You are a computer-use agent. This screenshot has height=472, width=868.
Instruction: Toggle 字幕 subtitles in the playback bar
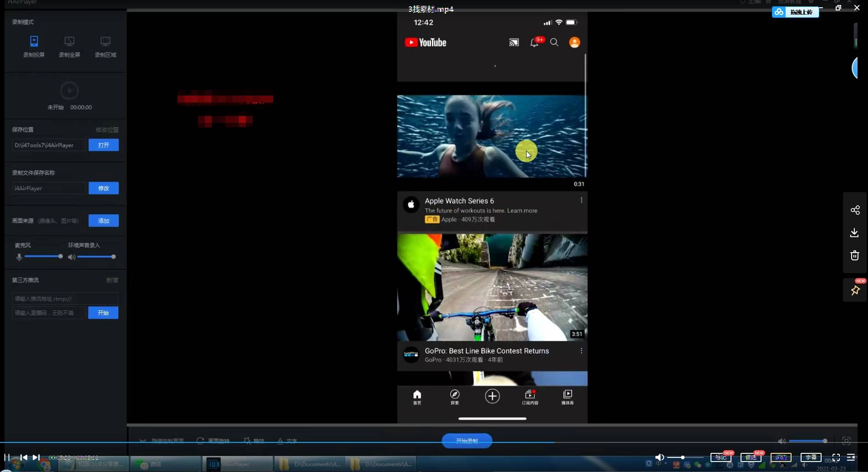811,457
